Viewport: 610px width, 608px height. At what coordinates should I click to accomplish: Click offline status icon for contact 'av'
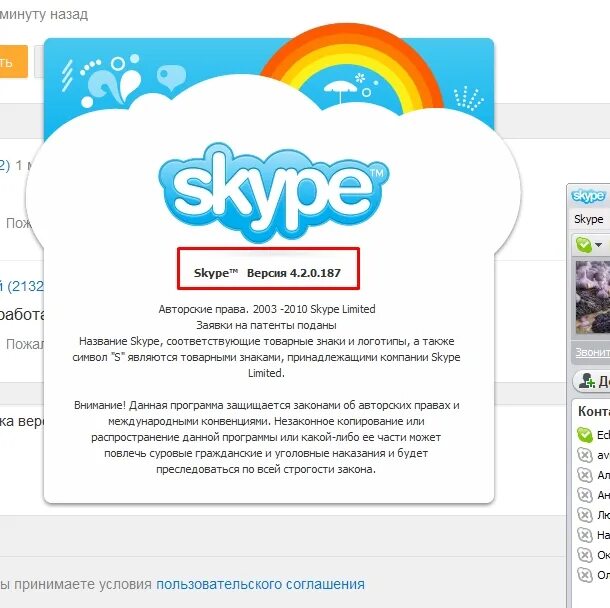584,455
